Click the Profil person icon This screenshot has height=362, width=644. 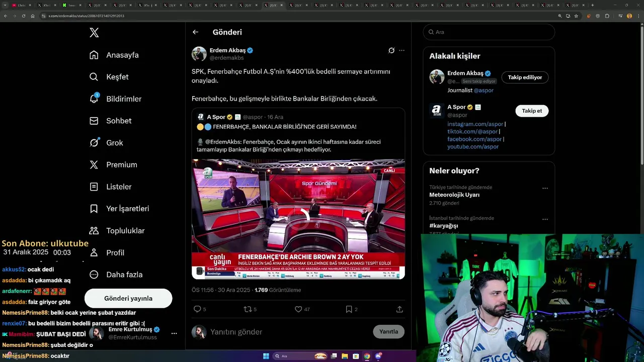tap(94, 252)
